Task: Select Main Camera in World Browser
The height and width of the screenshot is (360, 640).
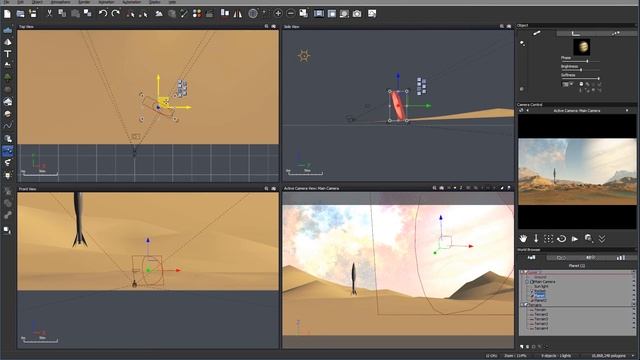Action: (x=544, y=282)
